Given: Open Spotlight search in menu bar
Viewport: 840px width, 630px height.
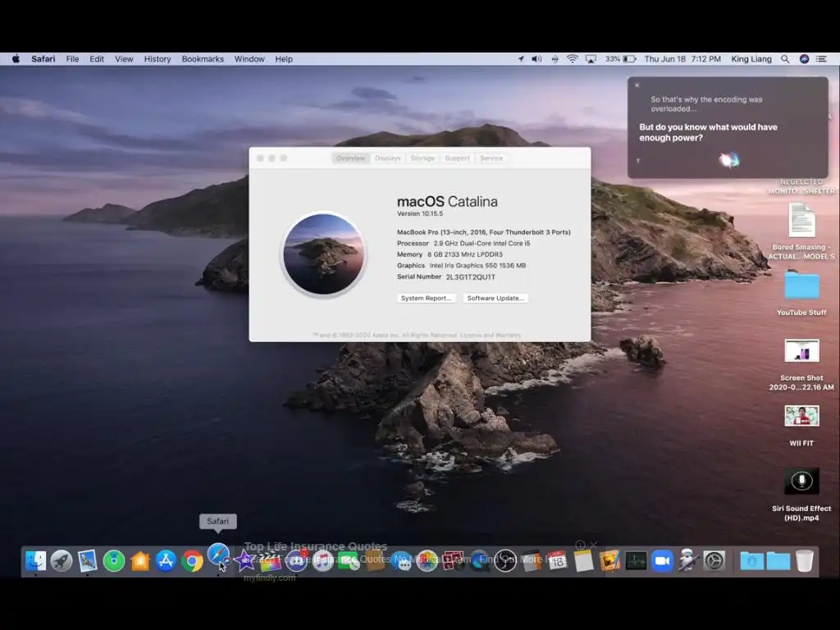Looking at the screenshot, I should (785, 59).
